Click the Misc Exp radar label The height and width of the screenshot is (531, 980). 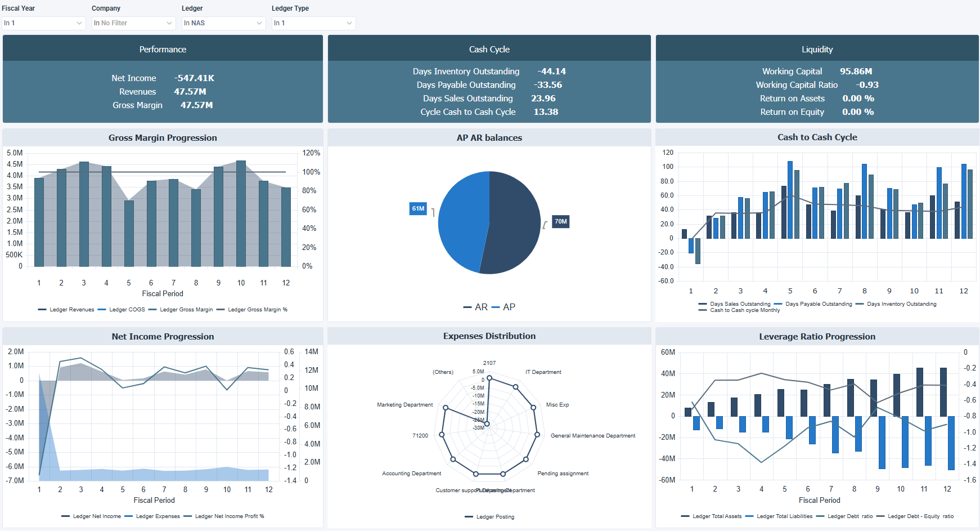click(x=558, y=405)
